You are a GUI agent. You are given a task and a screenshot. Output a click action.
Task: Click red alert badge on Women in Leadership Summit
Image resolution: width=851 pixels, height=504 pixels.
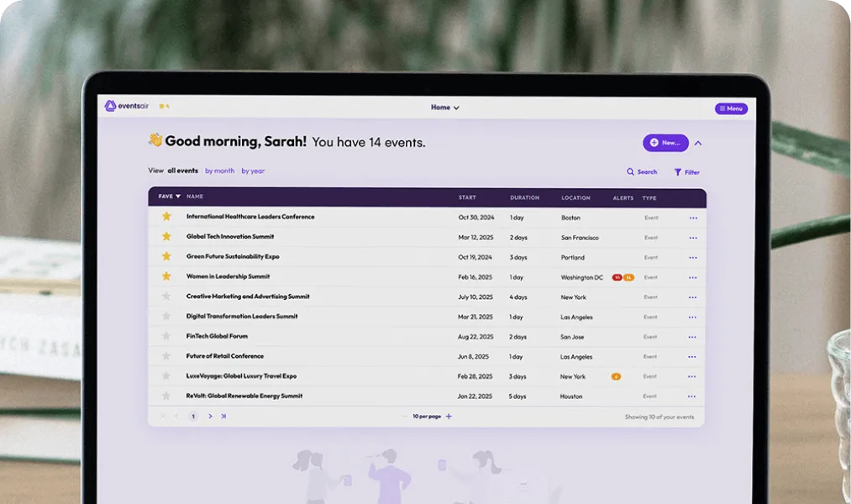(x=617, y=277)
